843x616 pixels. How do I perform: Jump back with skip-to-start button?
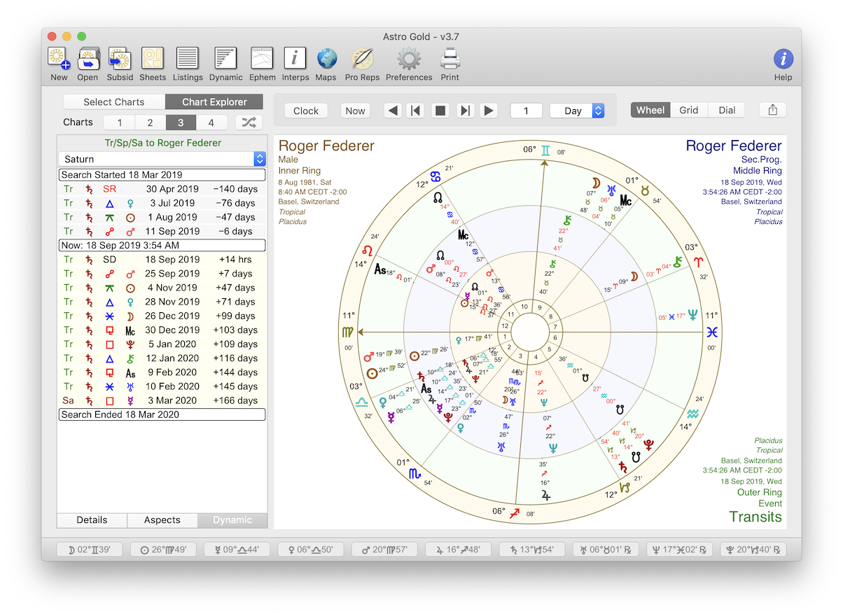point(416,111)
